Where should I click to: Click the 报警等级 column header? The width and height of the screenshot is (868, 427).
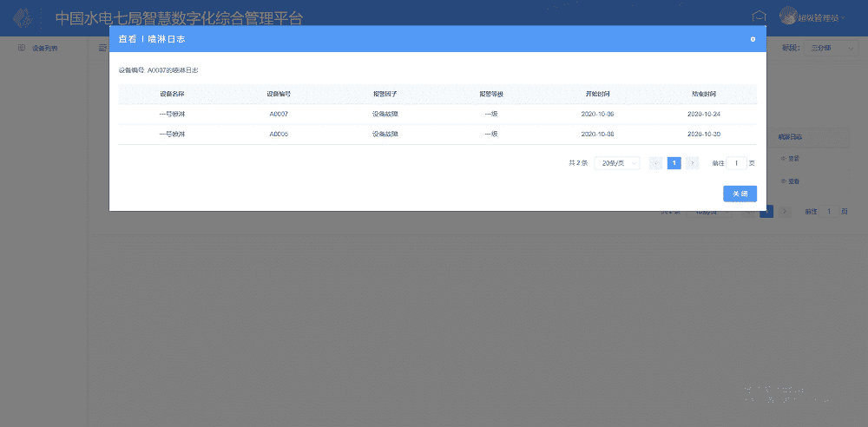(x=491, y=93)
